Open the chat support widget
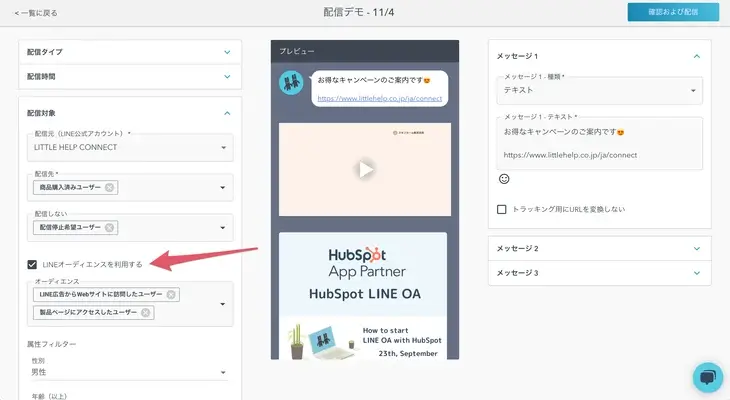Screen dimensions: 730x400 706,377
